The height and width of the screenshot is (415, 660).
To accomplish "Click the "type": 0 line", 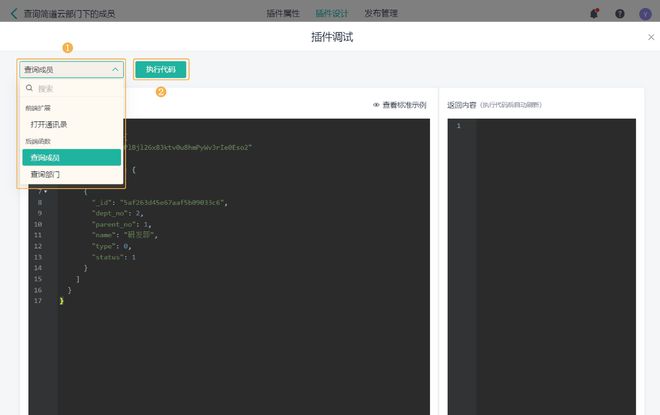I will pyautogui.click(x=112, y=246).
